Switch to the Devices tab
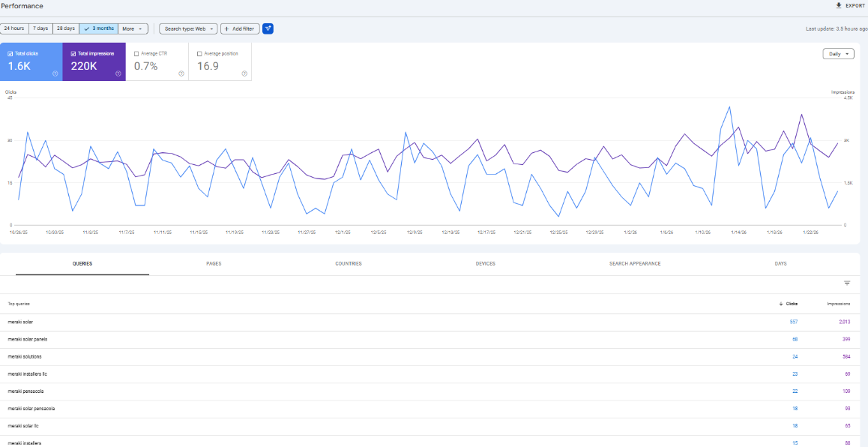 [485, 264]
